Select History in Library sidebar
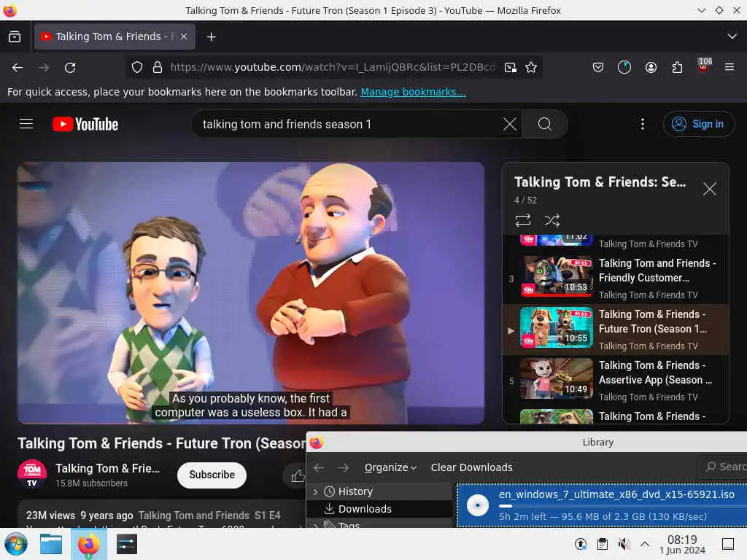 (355, 491)
